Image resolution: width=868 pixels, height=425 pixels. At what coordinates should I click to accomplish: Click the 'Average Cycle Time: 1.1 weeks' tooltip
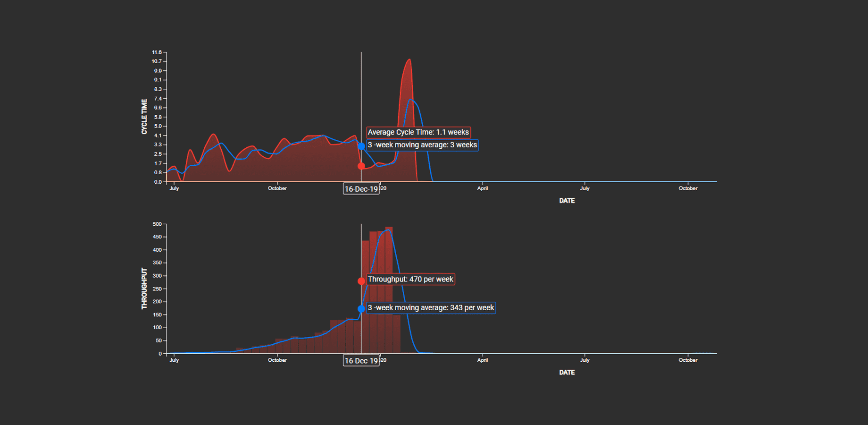[x=418, y=132]
